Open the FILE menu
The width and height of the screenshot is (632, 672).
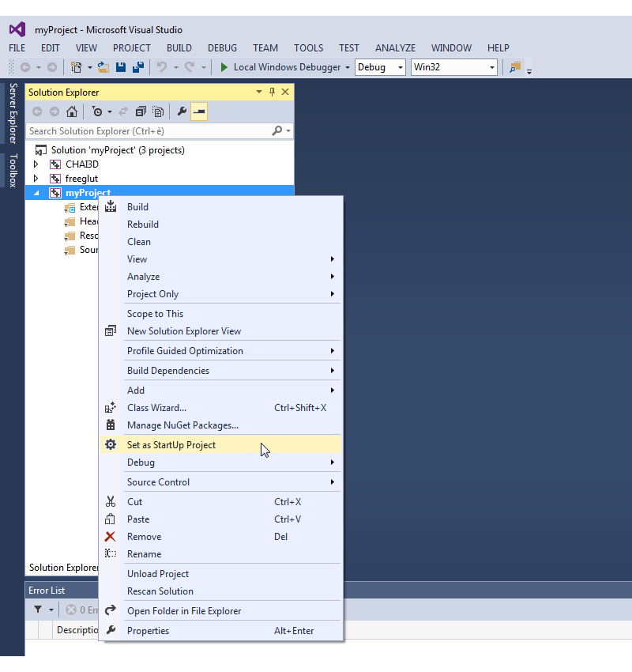pyautogui.click(x=17, y=48)
